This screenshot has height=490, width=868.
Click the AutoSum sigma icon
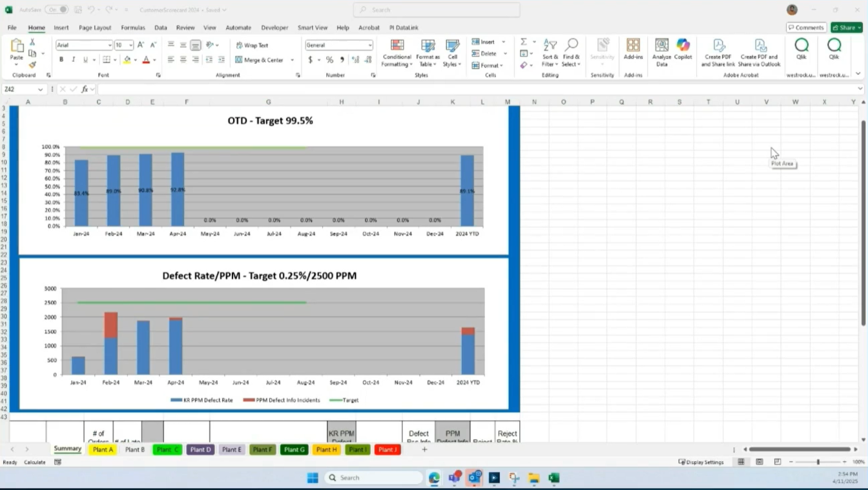click(524, 42)
